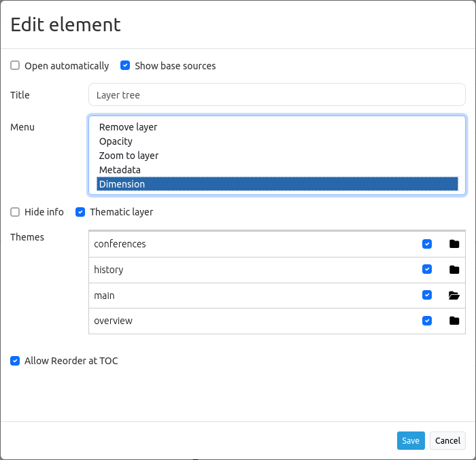
Task: Click the folder icon in conferences row
Action: click(x=454, y=244)
